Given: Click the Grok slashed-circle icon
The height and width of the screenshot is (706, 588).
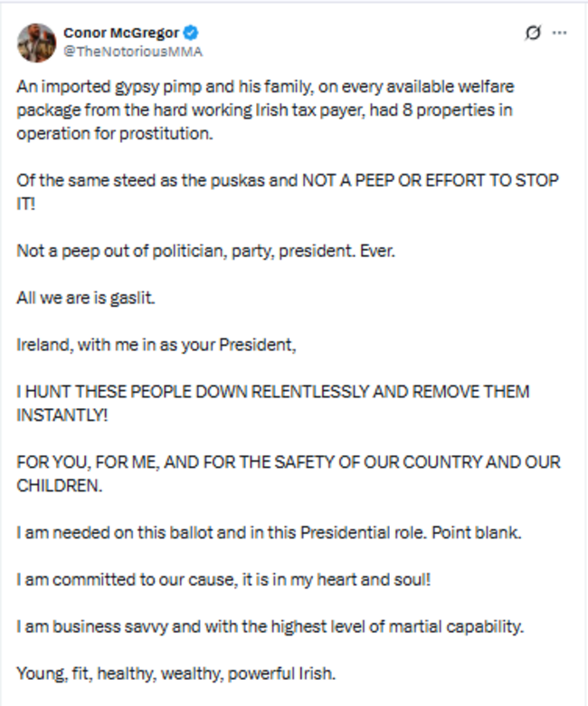Looking at the screenshot, I should pyautogui.click(x=533, y=33).
